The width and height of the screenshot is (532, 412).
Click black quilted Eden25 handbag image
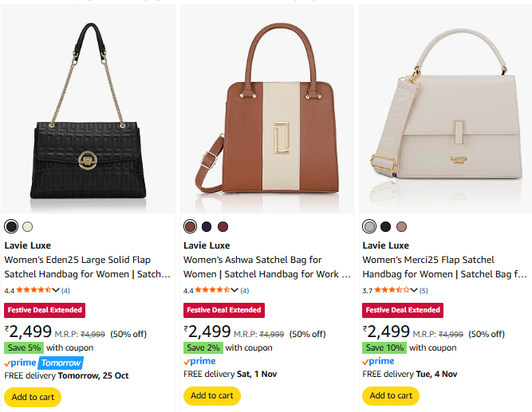tap(87, 110)
